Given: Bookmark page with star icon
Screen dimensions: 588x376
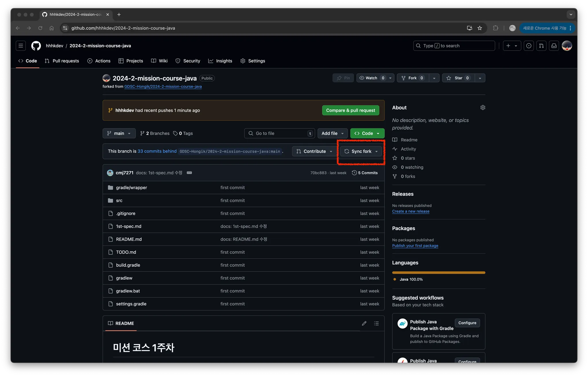Looking at the screenshot, I should [x=479, y=28].
